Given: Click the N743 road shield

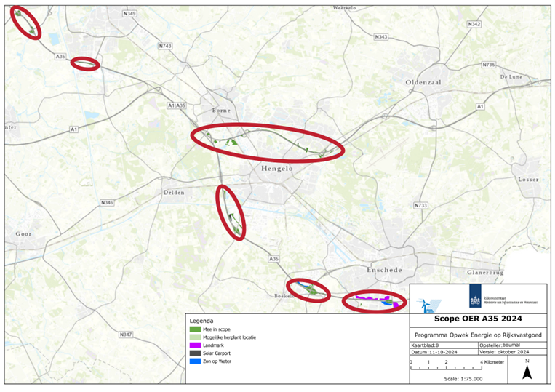Looking at the screenshot, I should click(x=165, y=46).
